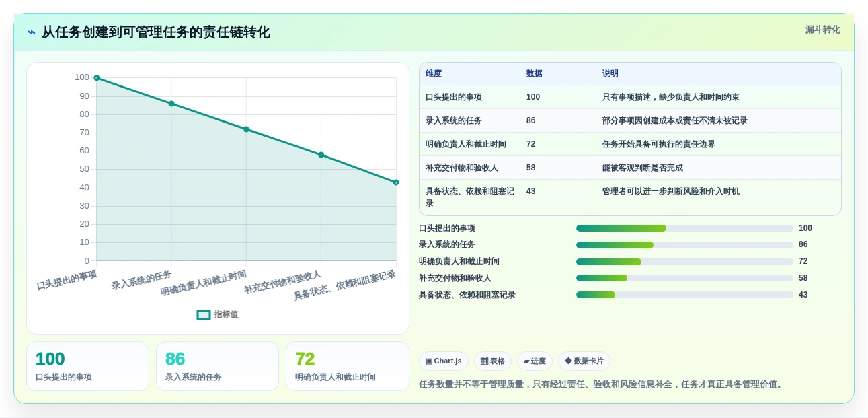Click the chart data point at value 58
The image size is (868, 418).
[x=321, y=155]
